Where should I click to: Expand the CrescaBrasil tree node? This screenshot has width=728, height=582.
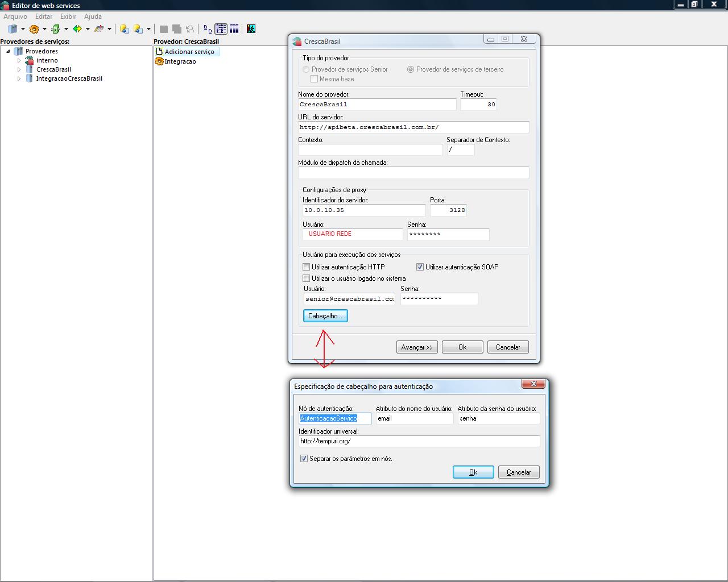coord(19,69)
